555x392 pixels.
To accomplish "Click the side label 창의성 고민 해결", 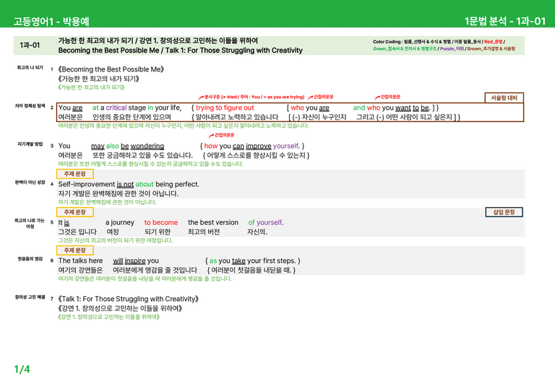I will [30, 297].
